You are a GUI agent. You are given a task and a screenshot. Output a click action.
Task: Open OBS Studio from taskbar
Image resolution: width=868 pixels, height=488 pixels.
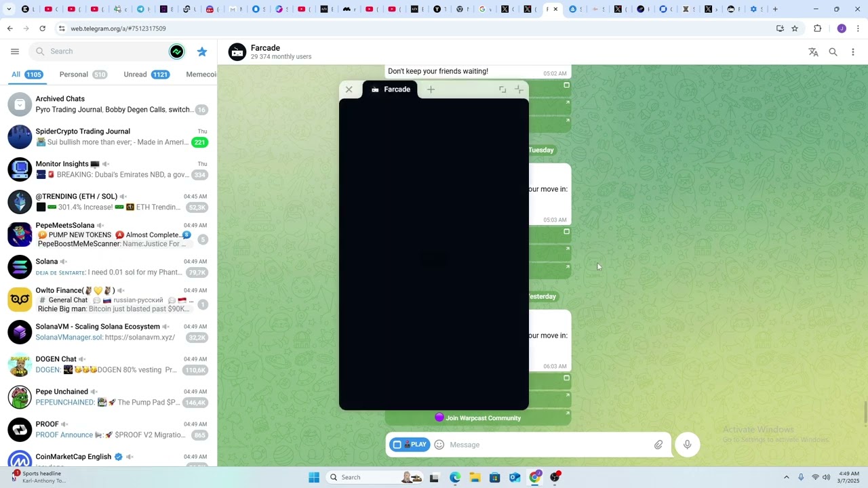pyautogui.click(x=555, y=477)
